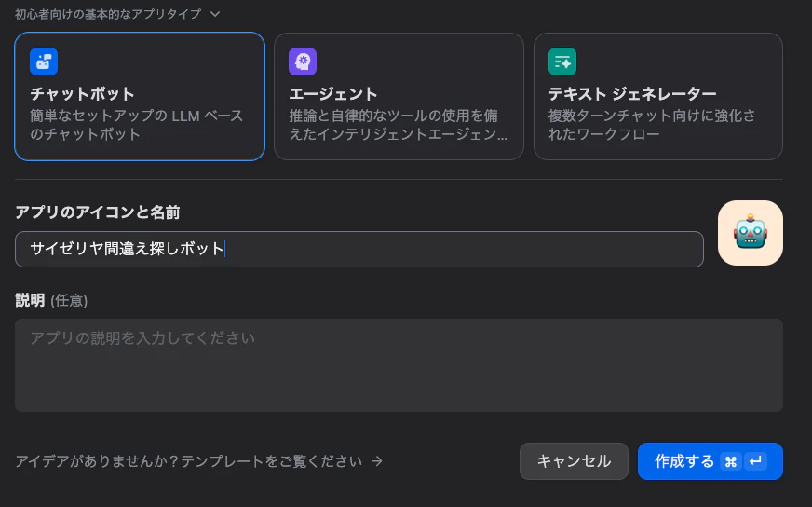812x507 pixels.
Task: Collapse the 初心者向けの基本的なアプリタイプ section chevron
Action: pyautogui.click(x=215, y=14)
